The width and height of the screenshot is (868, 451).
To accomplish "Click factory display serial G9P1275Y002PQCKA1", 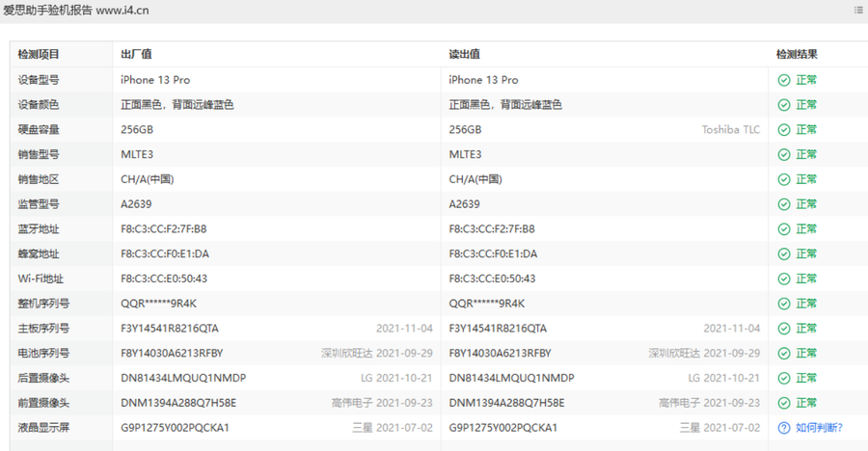I will [x=175, y=428].
